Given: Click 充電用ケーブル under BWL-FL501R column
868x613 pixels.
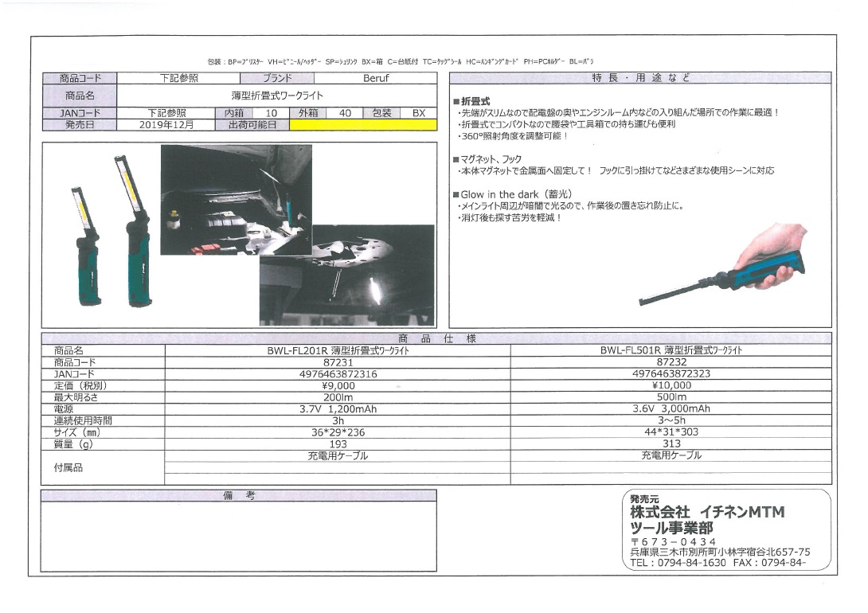Looking at the screenshot, I should (671, 456).
